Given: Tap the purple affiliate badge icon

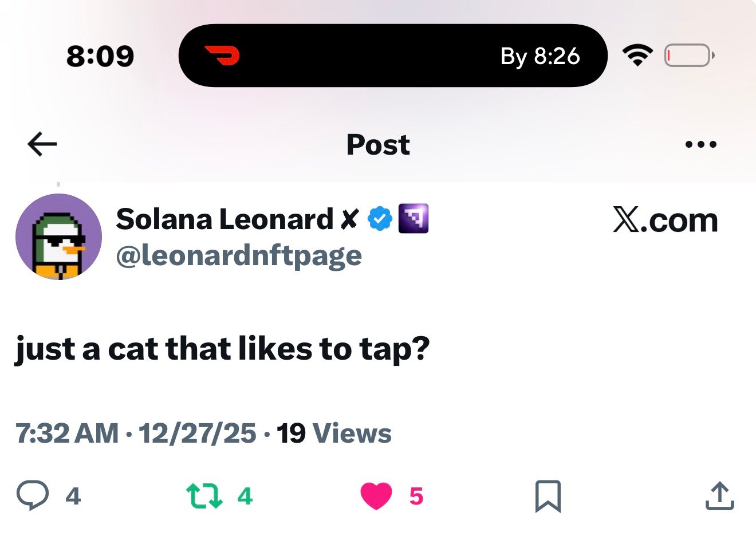Looking at the screenshot, I should tap(413, 219).
